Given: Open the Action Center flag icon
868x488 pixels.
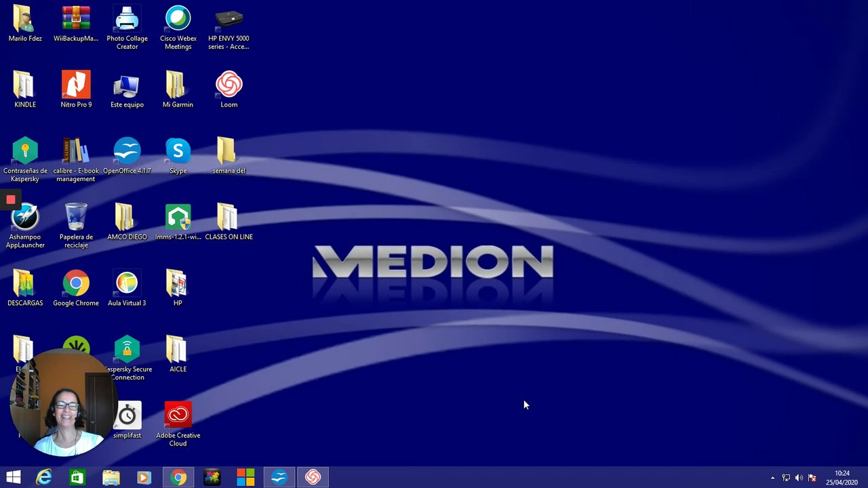Looking at the screenshot, I should click(812, 478).
